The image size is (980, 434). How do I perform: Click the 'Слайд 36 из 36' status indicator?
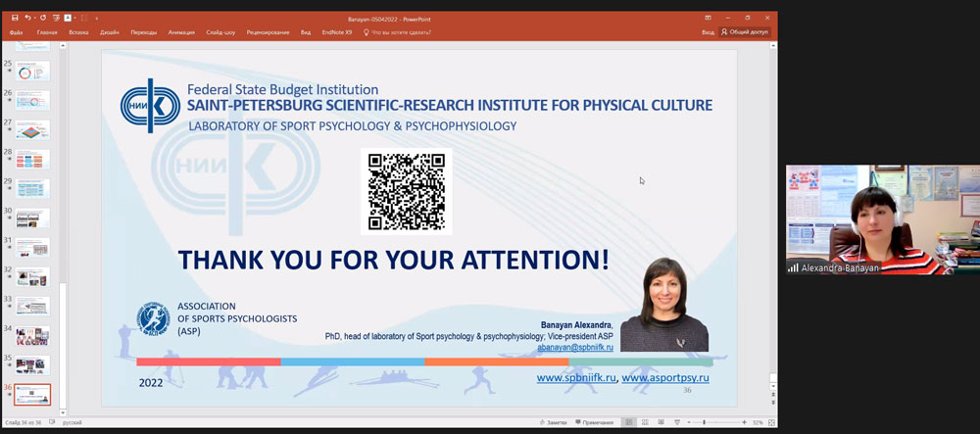(24, 423)
